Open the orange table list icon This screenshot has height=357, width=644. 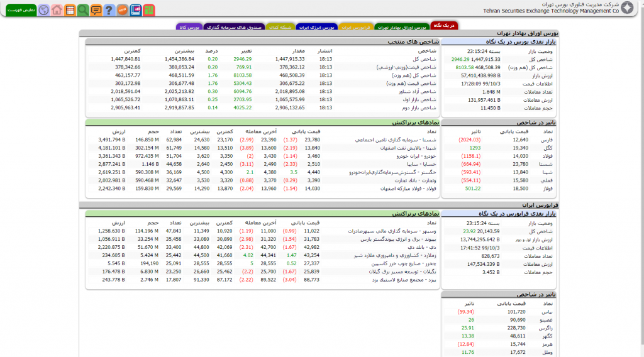(70, 10)
